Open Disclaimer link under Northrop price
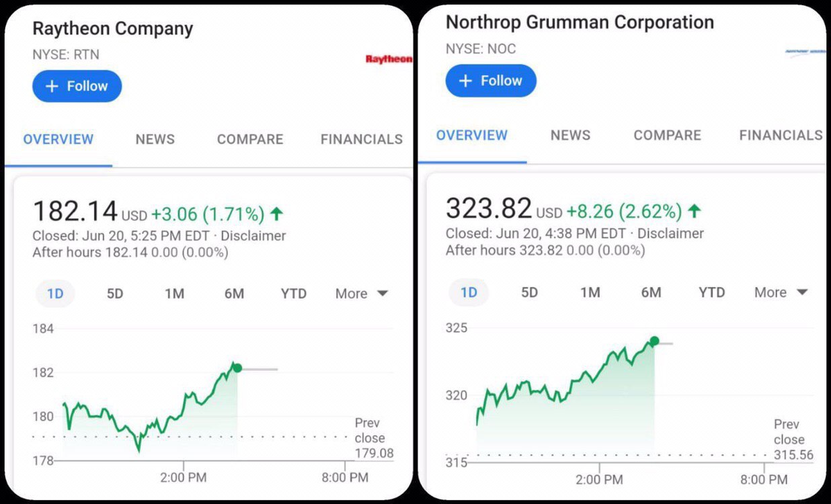Image resolution: width=831 pixels, height=504 pixels. (x=670, y=233)
